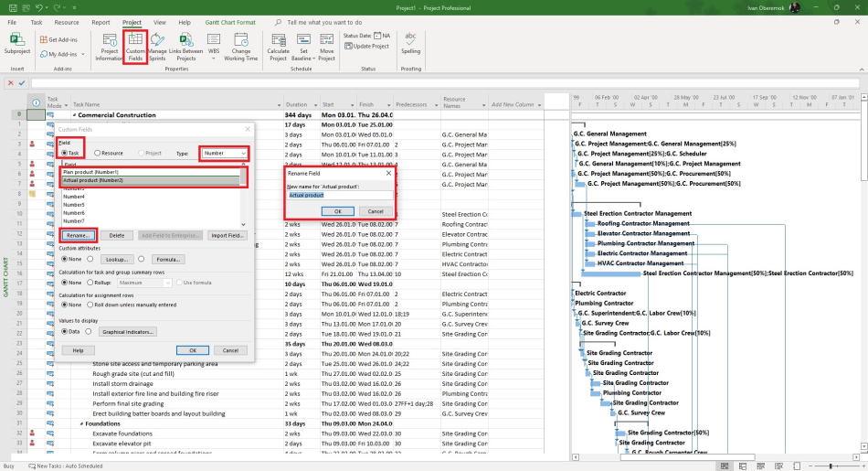Image resolution: width=868 pixels, height=471 pixels.
Task: Open the My Add-ins dropdown arrow
Action: 83,54
